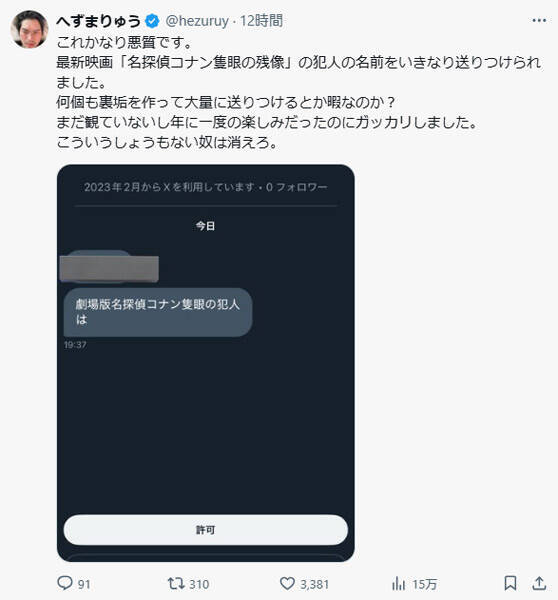
Task: Click the 91 replies count
Action: pos(84,584)
